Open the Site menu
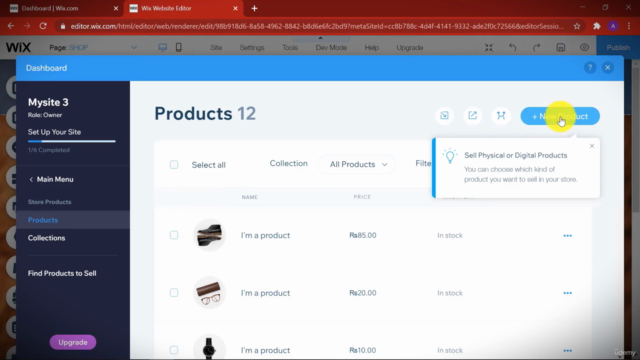 point(216,48)
